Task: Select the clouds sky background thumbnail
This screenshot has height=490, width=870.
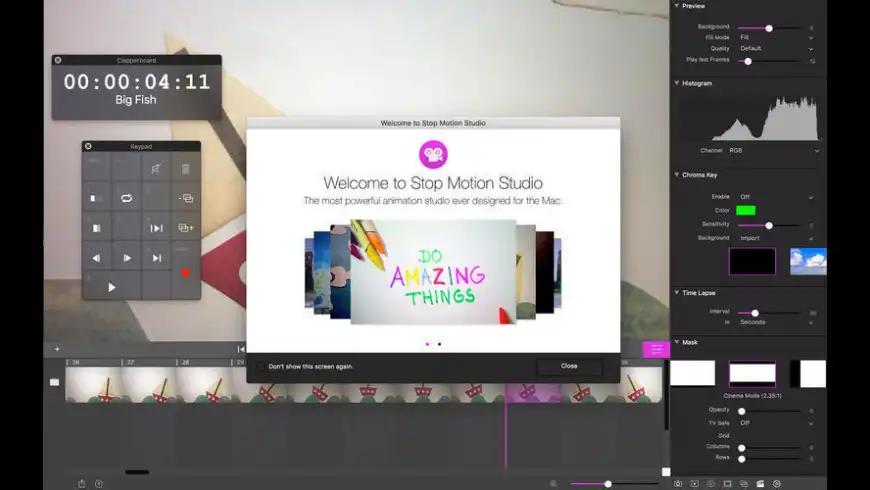Action: pyautogui.click(x=808, y=261)
